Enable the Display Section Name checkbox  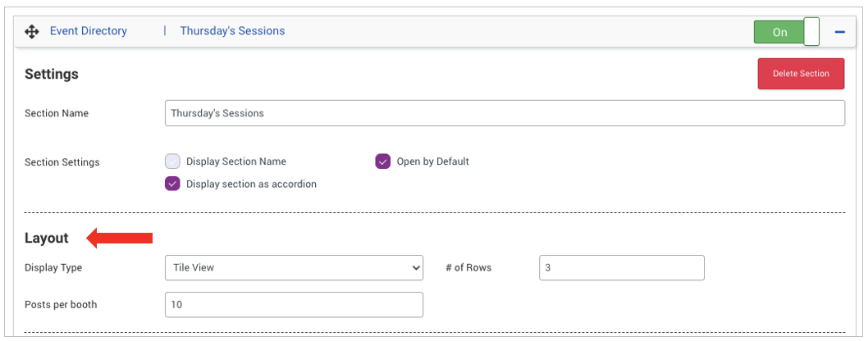172,161
